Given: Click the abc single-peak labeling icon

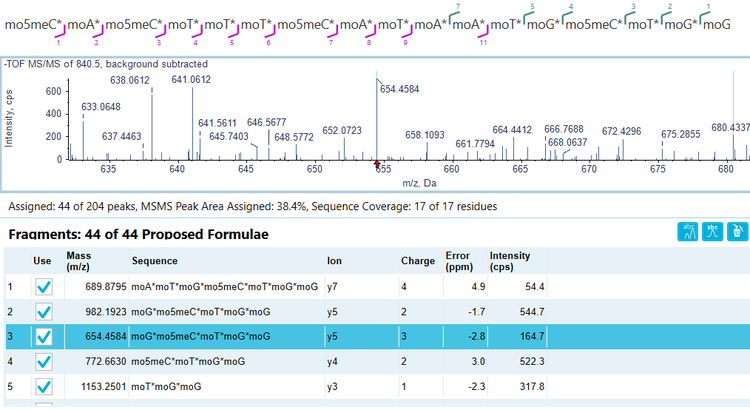Looking at the screenshot, I should click(x=712, y=232).
